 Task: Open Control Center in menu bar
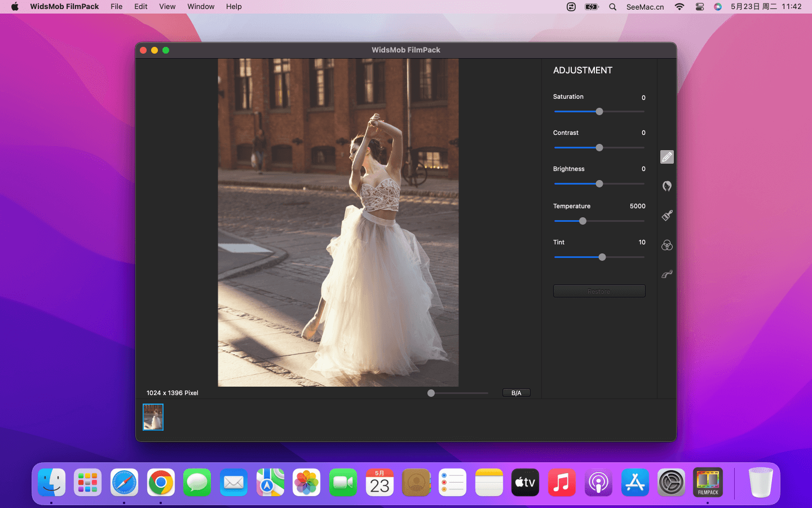click(x=699, y=7)
